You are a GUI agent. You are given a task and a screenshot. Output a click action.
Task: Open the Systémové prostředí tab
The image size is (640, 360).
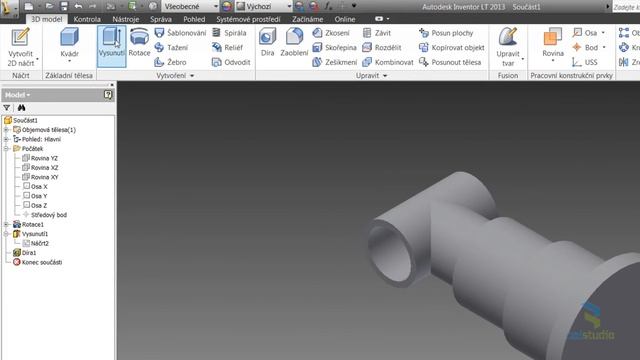(x=249, y=19)
